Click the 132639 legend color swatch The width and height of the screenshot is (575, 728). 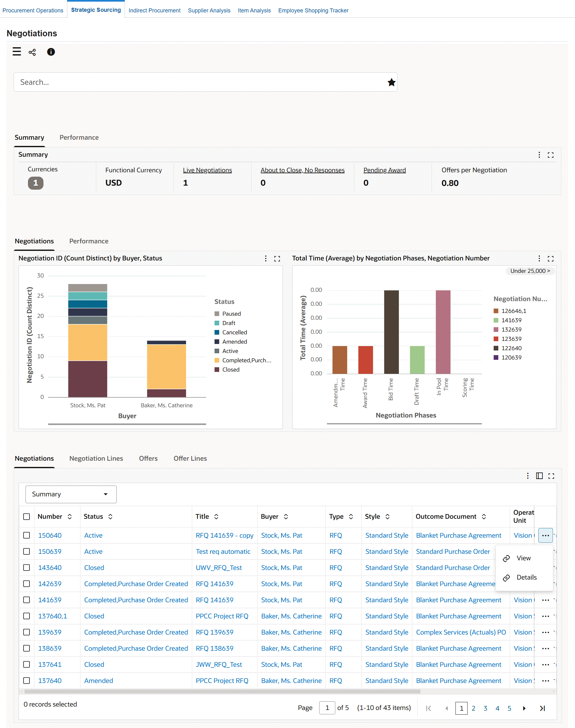(x=496, y=329)
